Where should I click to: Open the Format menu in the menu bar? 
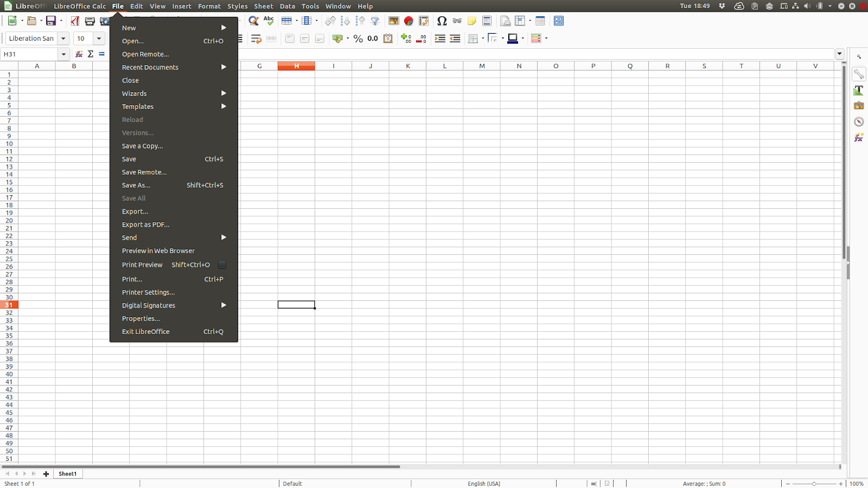pyautogui.click(x=209, y=7)
